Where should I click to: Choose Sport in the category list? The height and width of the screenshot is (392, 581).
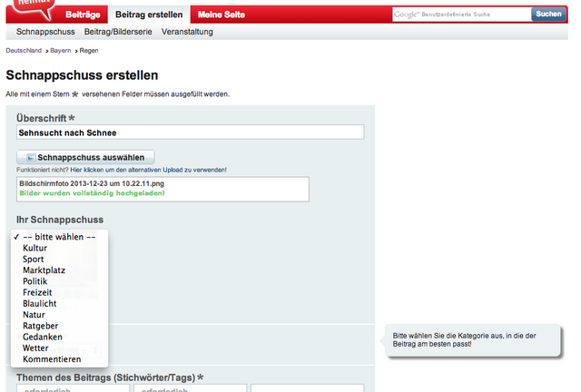click(x=59, y=259)
